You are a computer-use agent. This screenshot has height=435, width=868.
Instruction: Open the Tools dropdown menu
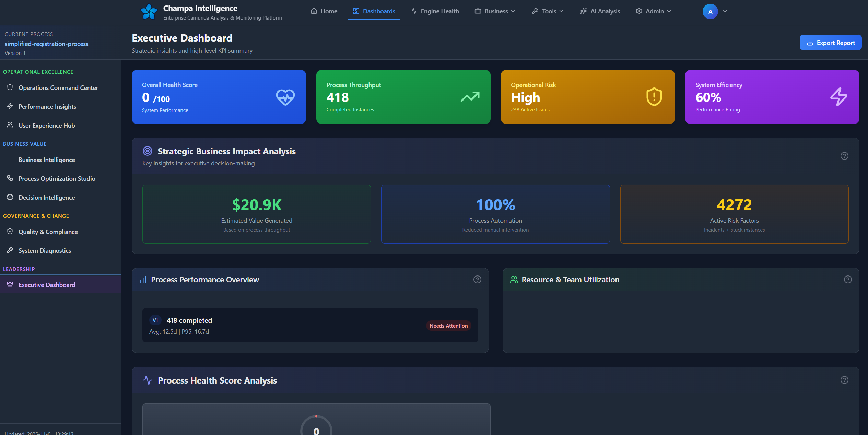[x=548, y=11]
